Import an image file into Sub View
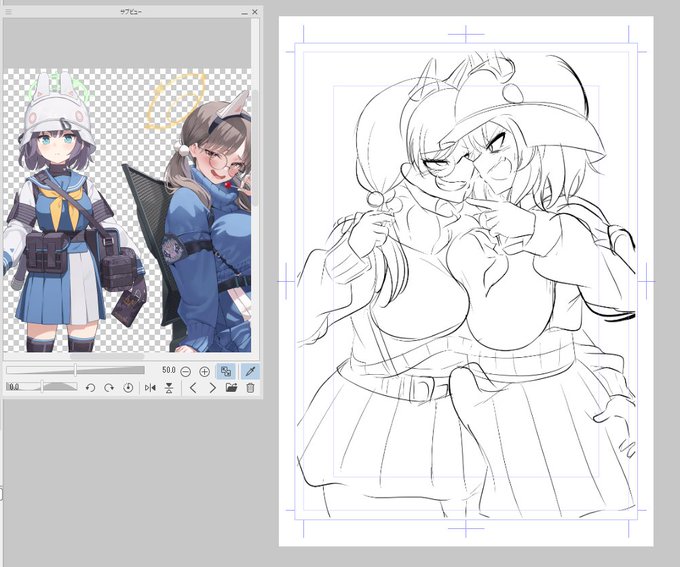The width and height of the screenshot is (680, 567). (x=232, y=388)
